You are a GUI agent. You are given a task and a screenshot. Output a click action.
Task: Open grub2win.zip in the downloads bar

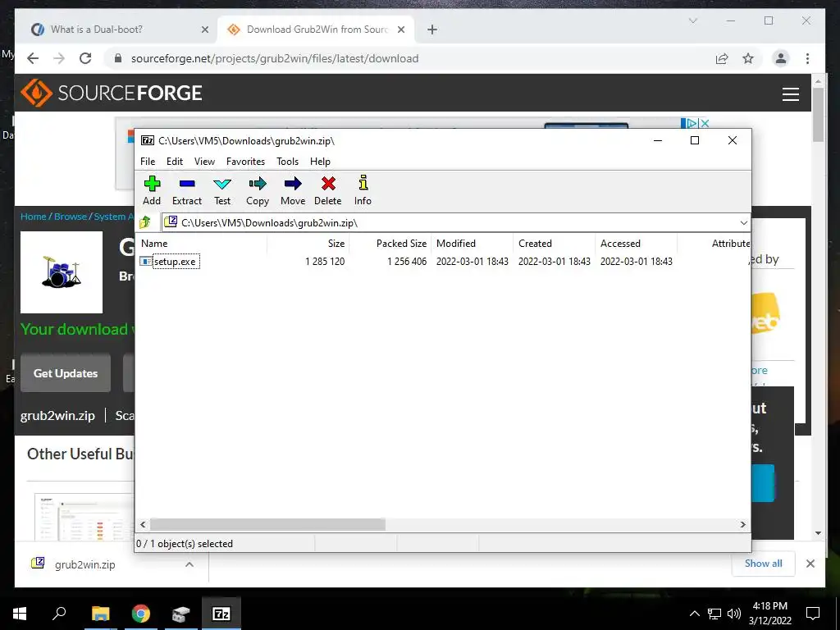click(84, 564)
